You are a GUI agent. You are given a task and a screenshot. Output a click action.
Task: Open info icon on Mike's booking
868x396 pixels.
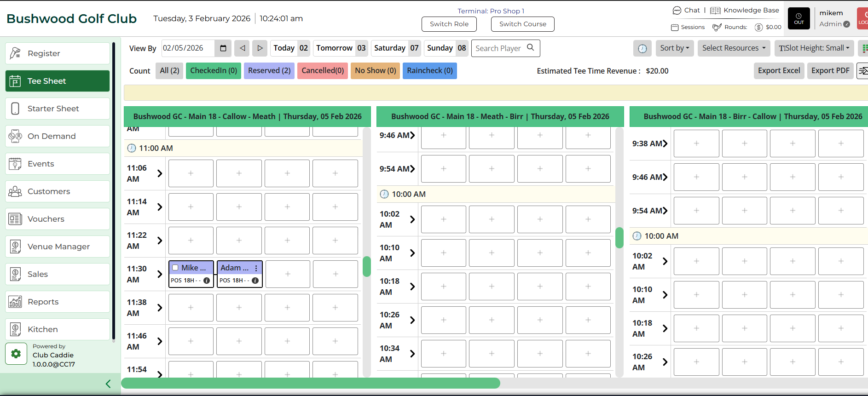pos(207,281)
